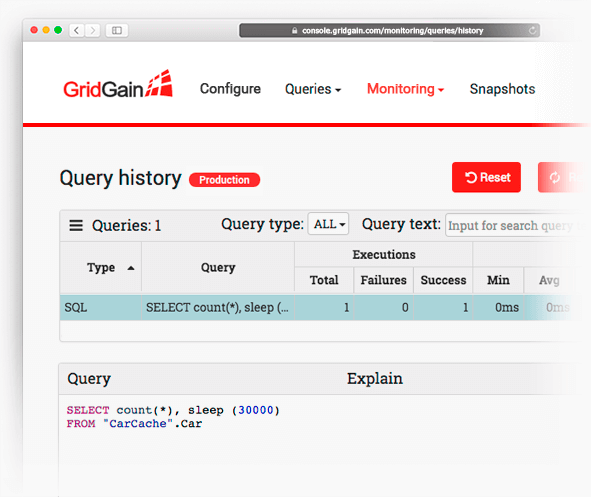Click the Queries: 1 count label
Screen dimensions: 591x497
coord(127,226)
